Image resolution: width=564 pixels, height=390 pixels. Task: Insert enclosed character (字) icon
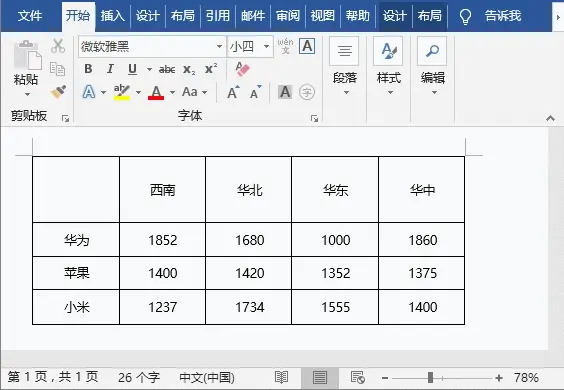pos(307,92)
